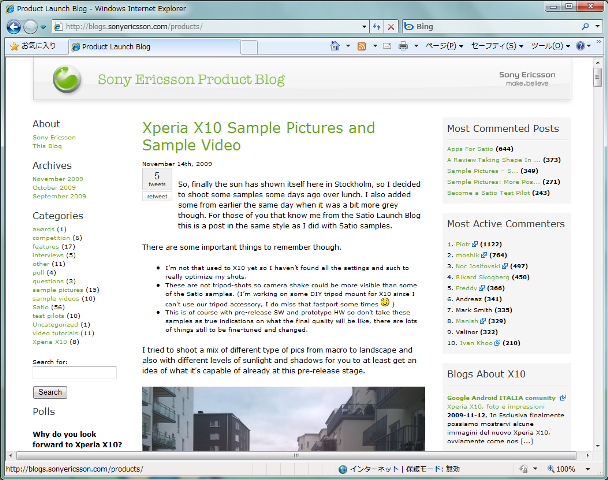The width and height of the screenshot is (608, 480).
Task: Open Xperia X10, foto e impressioni link
Action: 496,407
